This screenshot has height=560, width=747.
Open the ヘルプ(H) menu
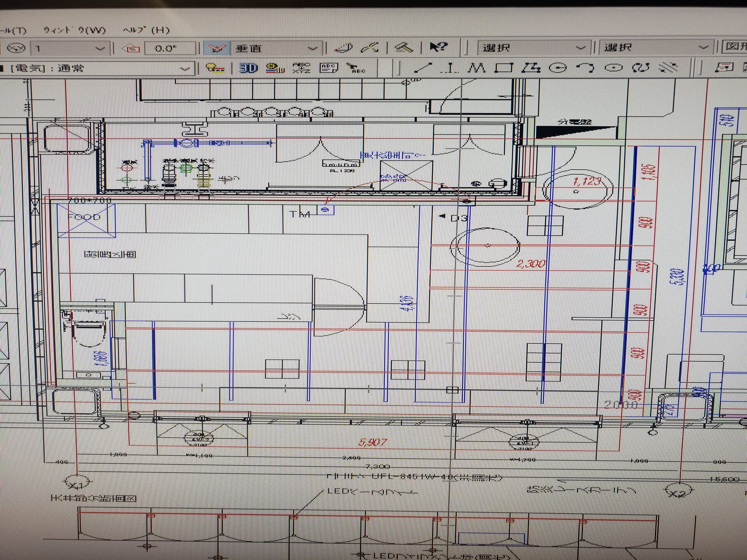click(x=146, y=30)
